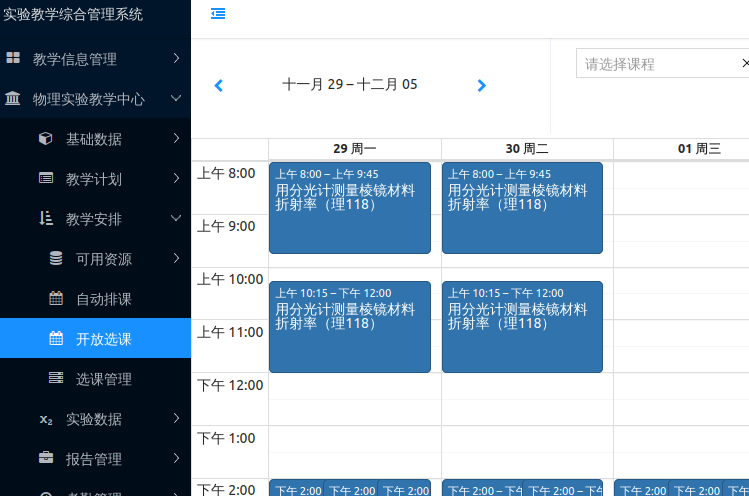Expand 基础数据 submenu
749x496 pixels.
point(94,139)
